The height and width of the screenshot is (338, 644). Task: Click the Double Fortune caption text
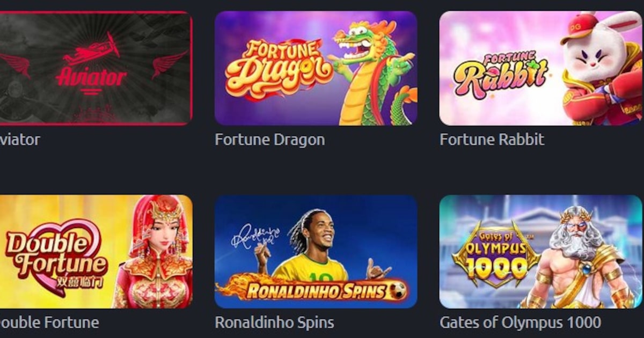(49, 322)
